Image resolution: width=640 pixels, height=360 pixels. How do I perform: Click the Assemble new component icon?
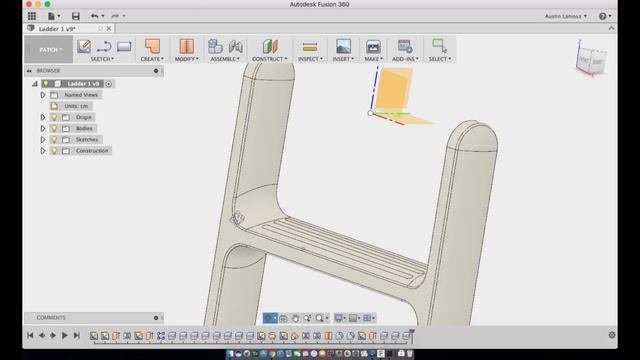tap(215, 46)
